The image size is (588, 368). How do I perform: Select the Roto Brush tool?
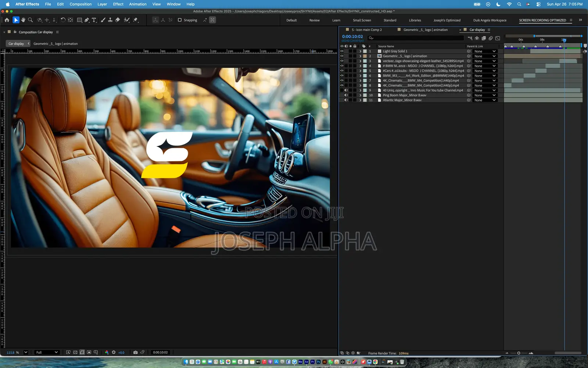(127, 20)
